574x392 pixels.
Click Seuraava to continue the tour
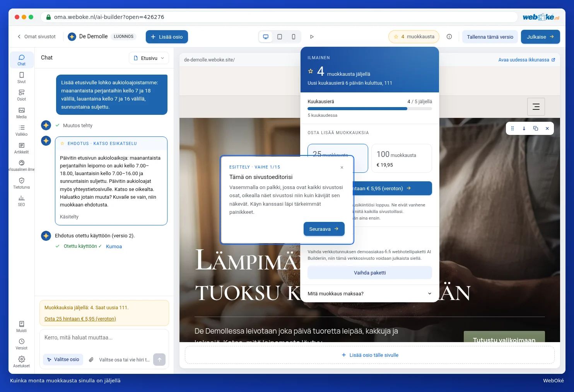pyautogui.click(x=324, y=229)
